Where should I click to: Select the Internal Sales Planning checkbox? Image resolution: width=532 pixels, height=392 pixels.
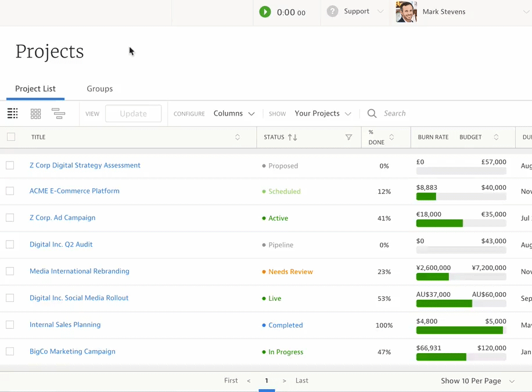coord(10,325)
